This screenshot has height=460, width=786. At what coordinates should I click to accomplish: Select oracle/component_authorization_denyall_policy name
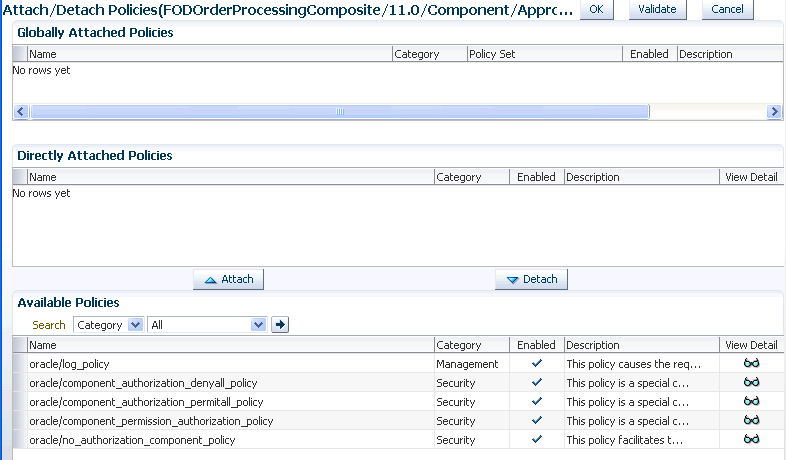point(143,383)
